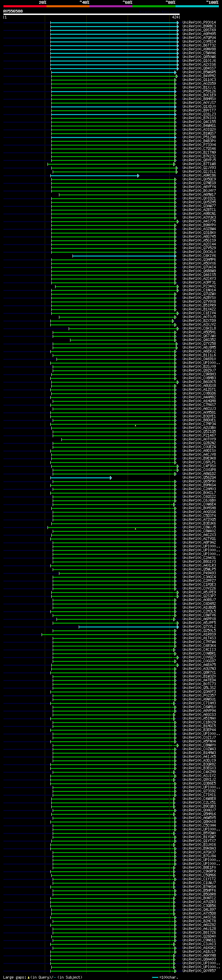Viewport: 222px width, 980px height.
Task: Click hit label UniRef100_A4EA75
Action: (199, 665)
